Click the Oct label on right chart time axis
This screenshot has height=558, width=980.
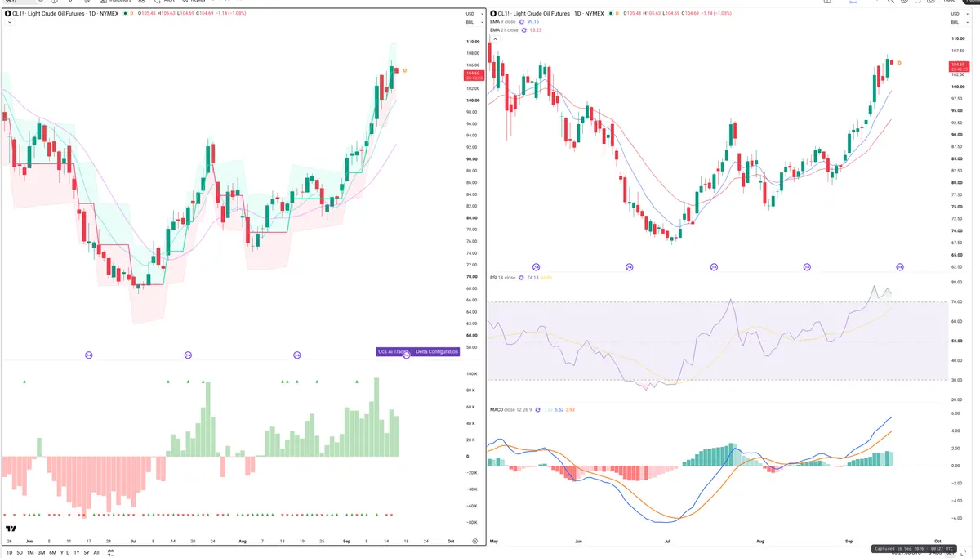[938, 542]
